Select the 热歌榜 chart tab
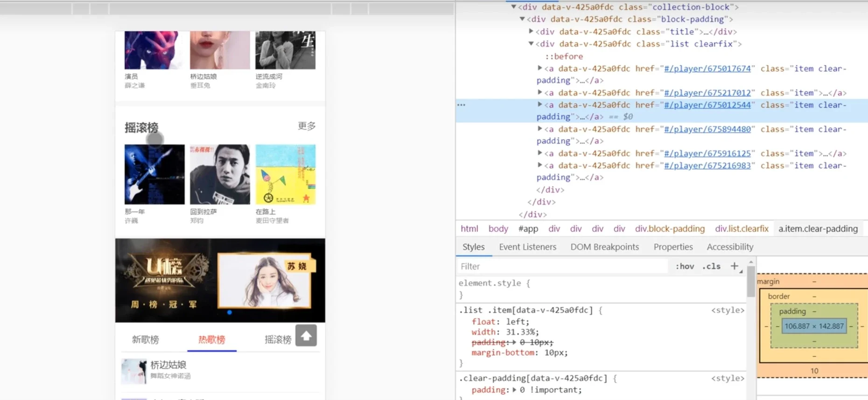The image size is (868, 400). pos(212,339)
